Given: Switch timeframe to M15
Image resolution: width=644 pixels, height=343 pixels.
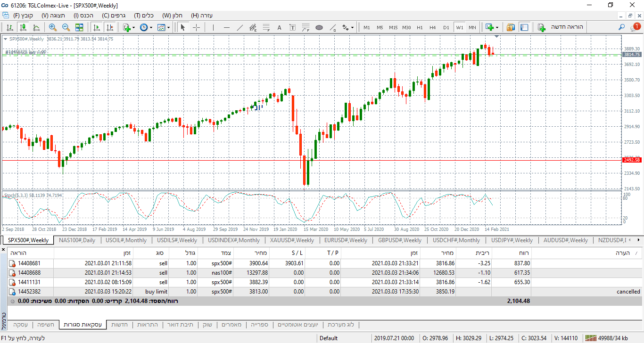Looking at the screenshot, I should pos(393,27).
